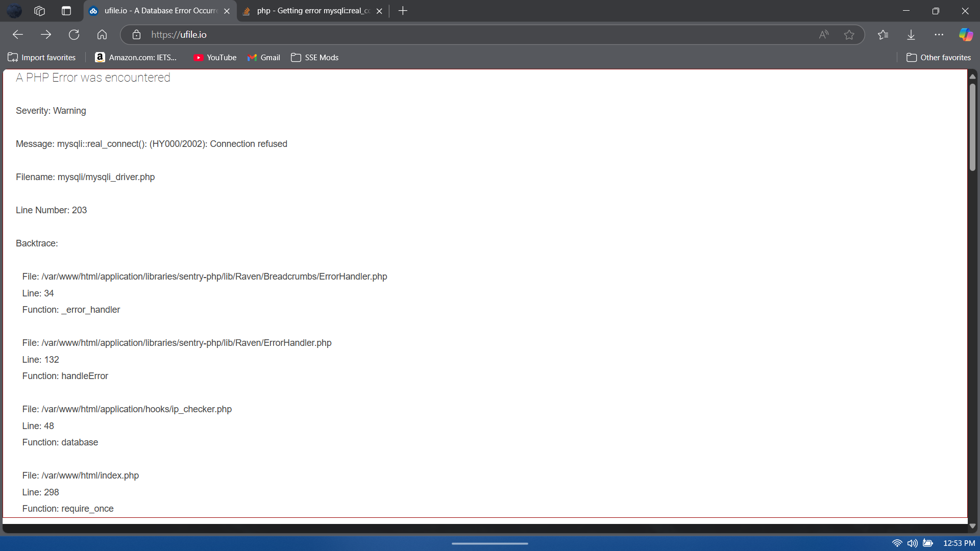Add page to favorites with star icon
The image size is (980, 551).
(x=849, y=35)
